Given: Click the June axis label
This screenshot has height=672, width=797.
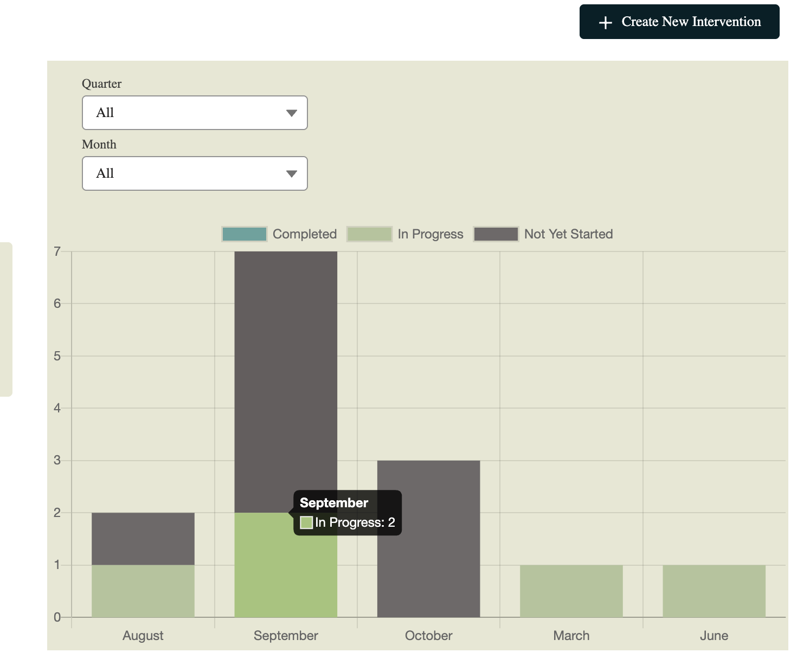Looking at the screenshot, I should click(x=714, y=636).
